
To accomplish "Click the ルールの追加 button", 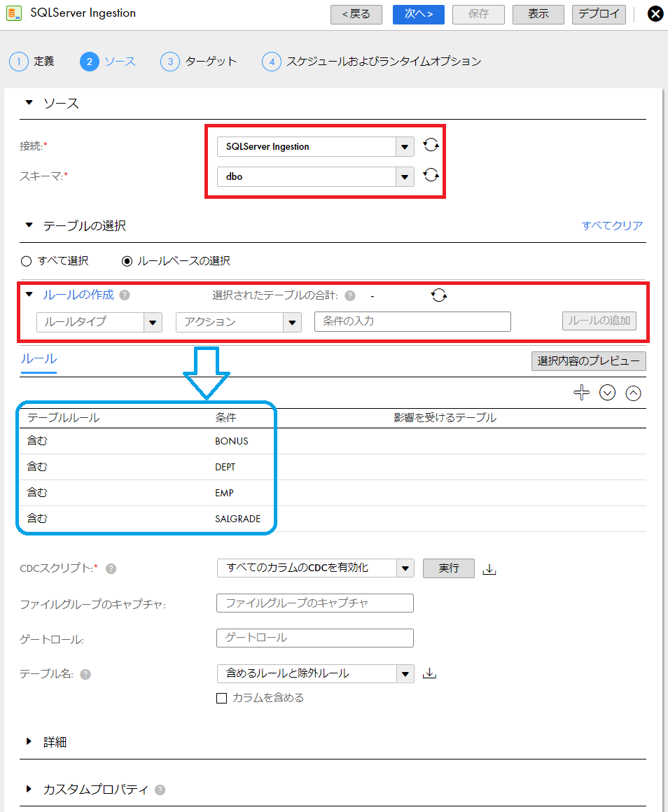I will click(x=599, y=321).
